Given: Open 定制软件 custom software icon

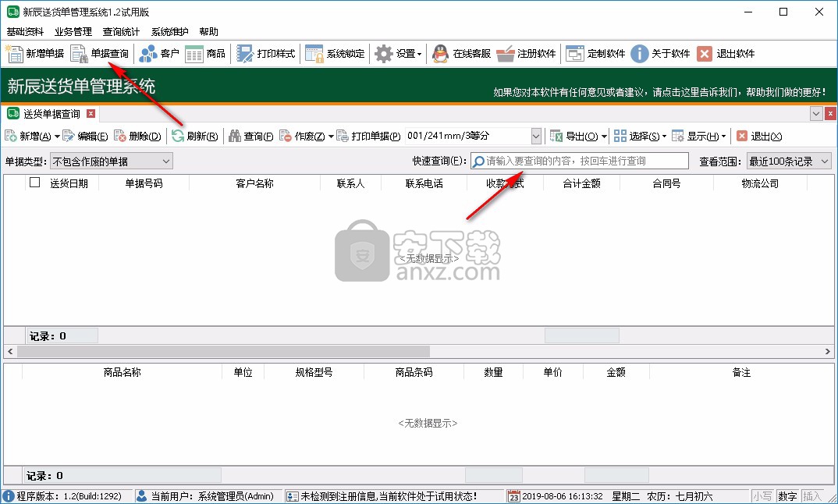Looking at the screenshot, I should click(575, 54).
